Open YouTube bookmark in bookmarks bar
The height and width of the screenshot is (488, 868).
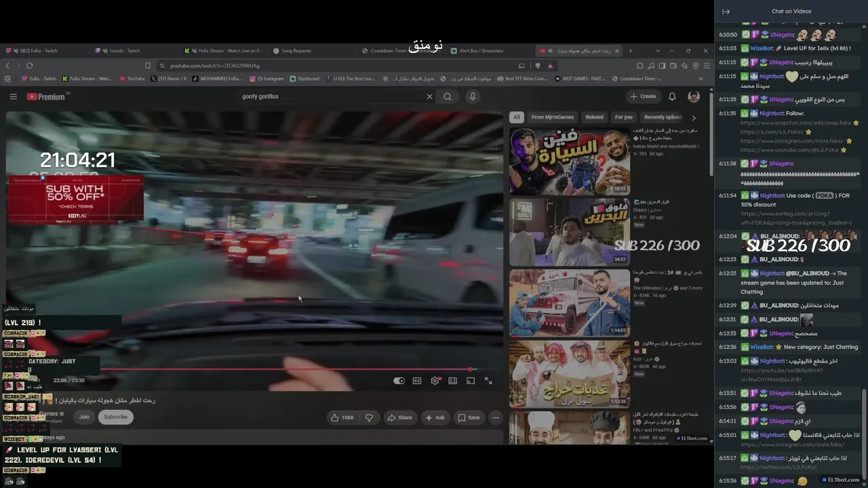(132, 79)
